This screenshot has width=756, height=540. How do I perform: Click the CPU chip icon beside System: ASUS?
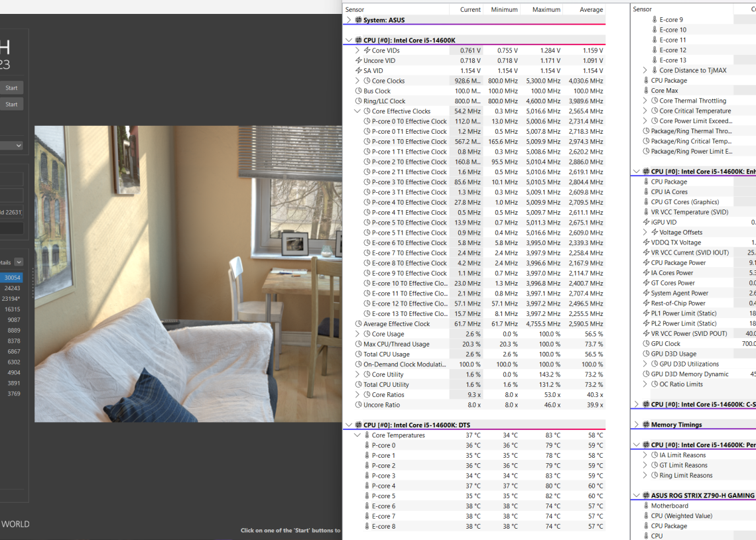click(358, 20)
